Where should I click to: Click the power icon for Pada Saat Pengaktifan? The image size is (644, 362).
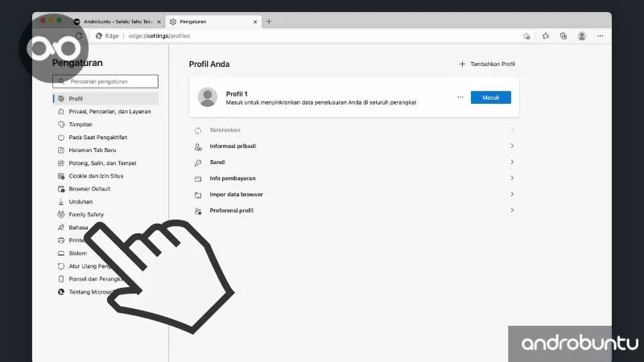pos(61,138)
